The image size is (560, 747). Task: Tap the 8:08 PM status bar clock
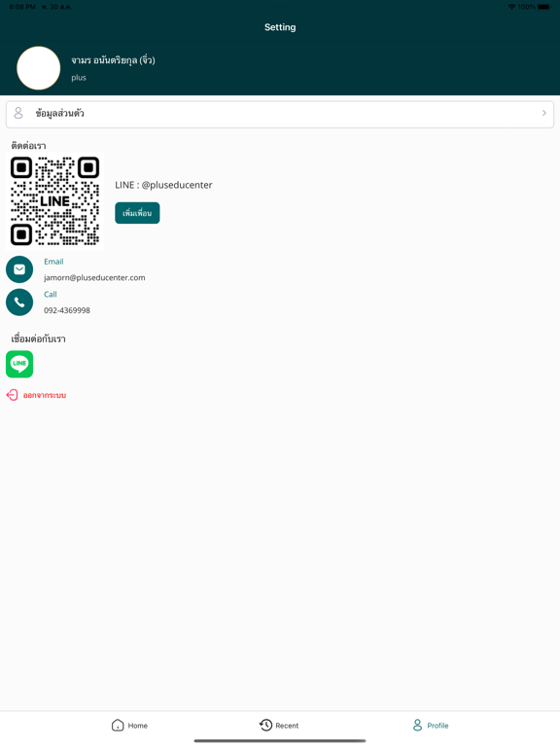22,7
